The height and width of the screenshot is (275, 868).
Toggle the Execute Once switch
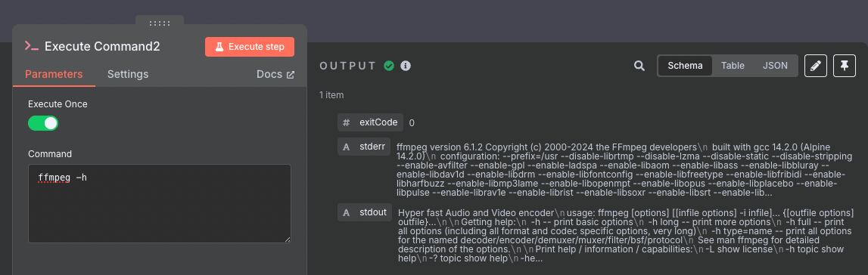pyautogui.click(x=43, y=123)
